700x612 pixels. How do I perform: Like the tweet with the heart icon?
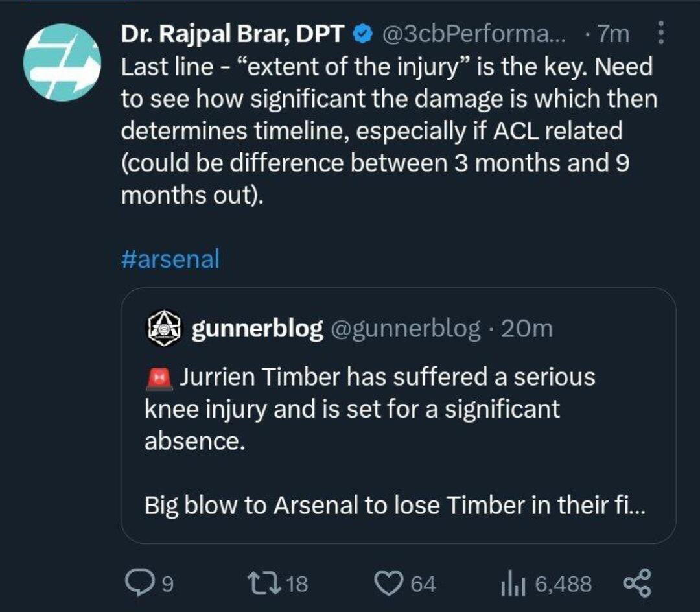pyautogui.click(x=389, y=583)
